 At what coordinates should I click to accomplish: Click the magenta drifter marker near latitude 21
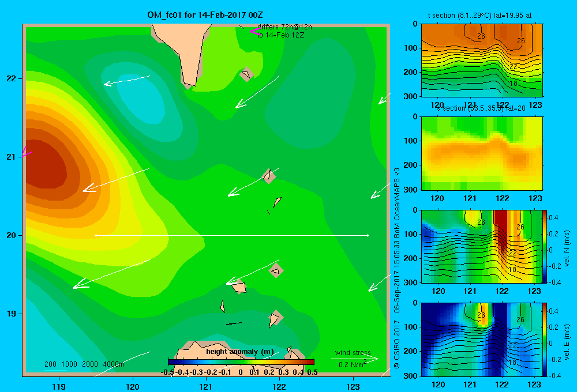(27, 152)
